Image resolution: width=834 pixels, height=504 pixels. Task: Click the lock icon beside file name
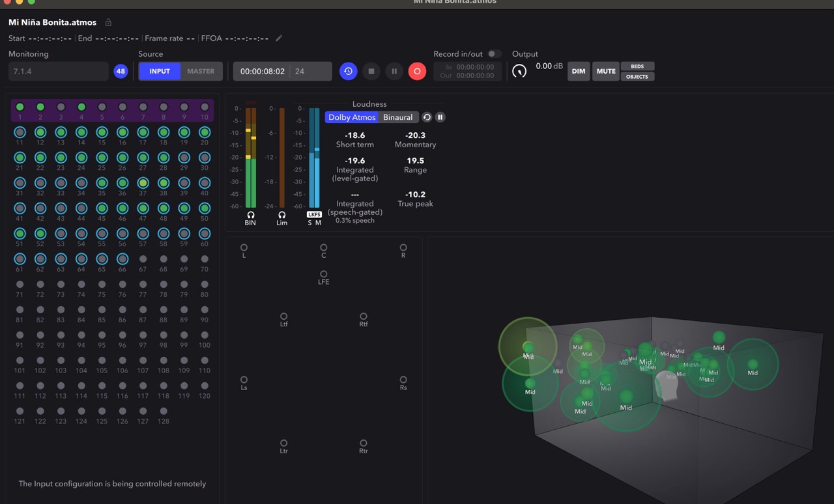pyautogui.click(x=108, y=22)
